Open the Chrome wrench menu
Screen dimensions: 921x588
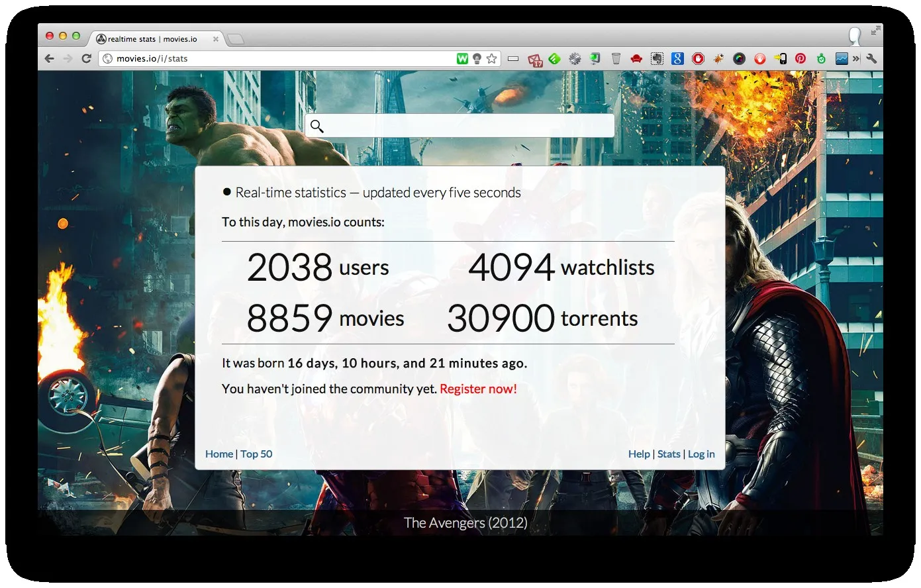(x=871, y=59)
